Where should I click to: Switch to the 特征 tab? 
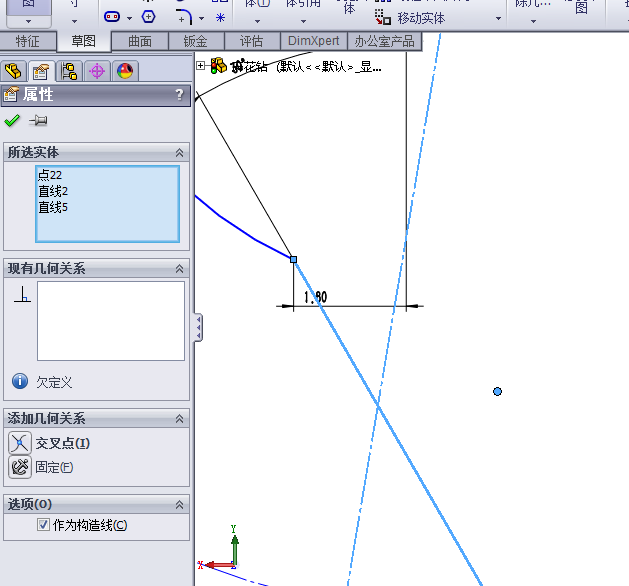pyautogui.click(x=28, y=41)
